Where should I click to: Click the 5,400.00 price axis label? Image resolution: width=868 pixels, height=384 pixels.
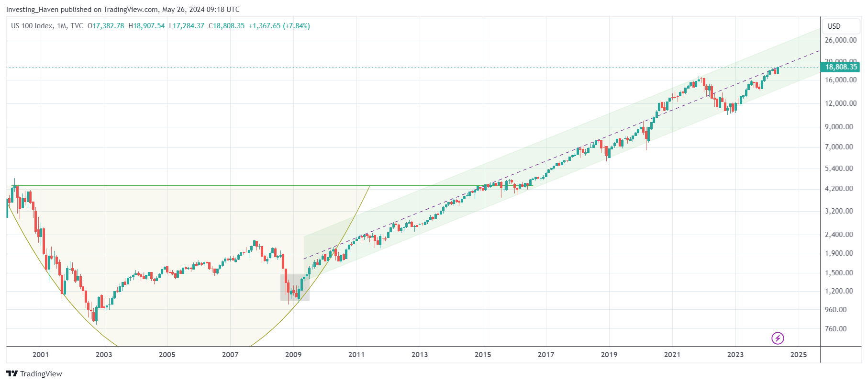[x=839, y=169]
